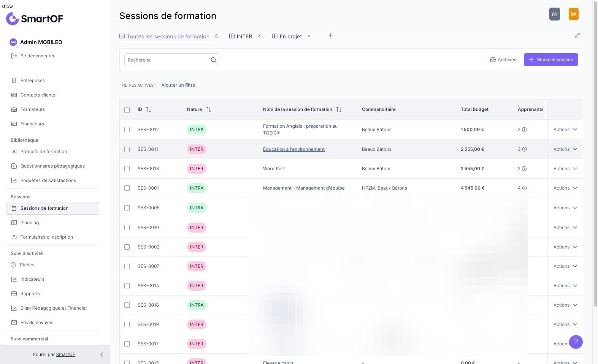Expand Actions menu for SES-0014
This screenshot has height=364, width=598.
565,286
